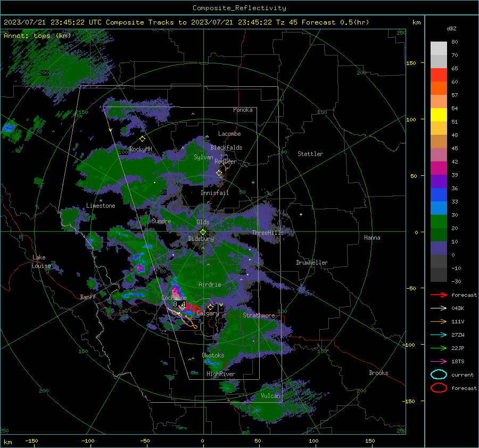Click the Composite_Reflectivity title
The height and width of the screenshot is (448, 479).
click(x=239, y=8)
